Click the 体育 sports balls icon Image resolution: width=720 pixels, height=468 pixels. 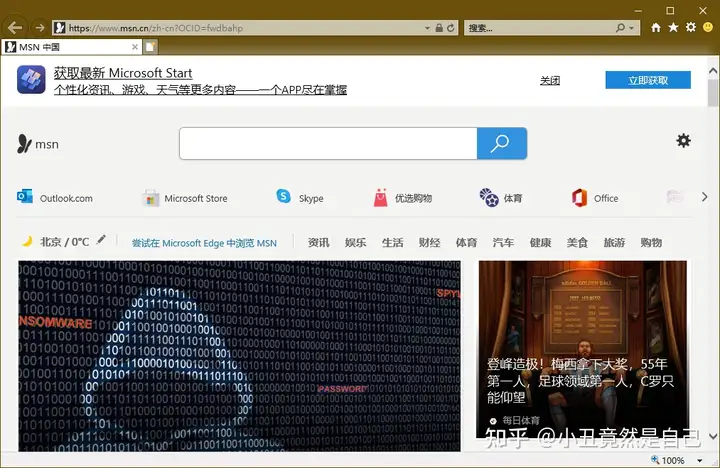(x=489, y=197)
